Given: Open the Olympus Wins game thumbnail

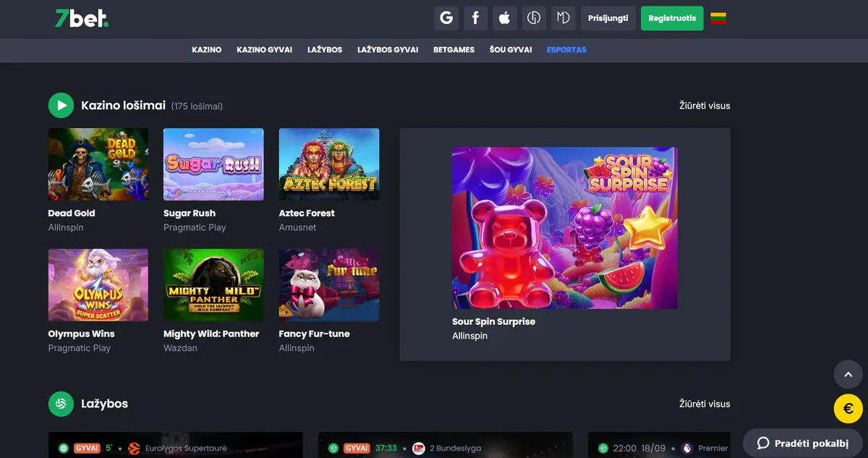Looking at the screenshot, I should [98, 285].
